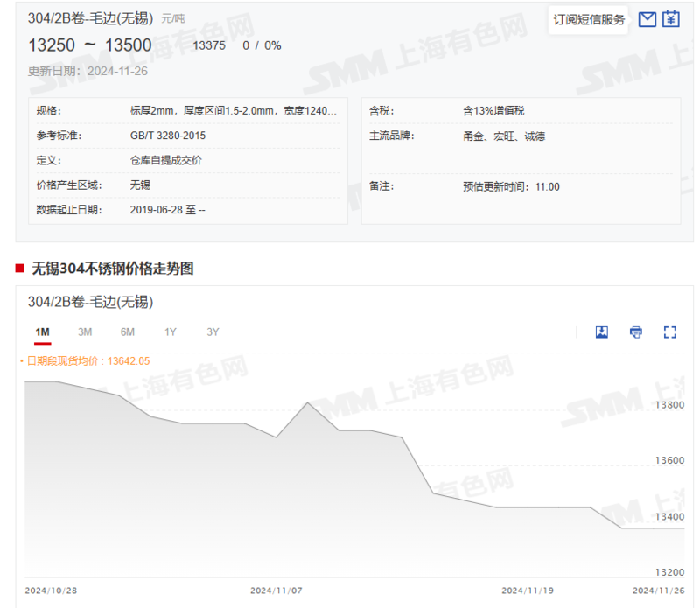Click y-axis label 13600
Viewport: 700px width, 608px height.
669,460
